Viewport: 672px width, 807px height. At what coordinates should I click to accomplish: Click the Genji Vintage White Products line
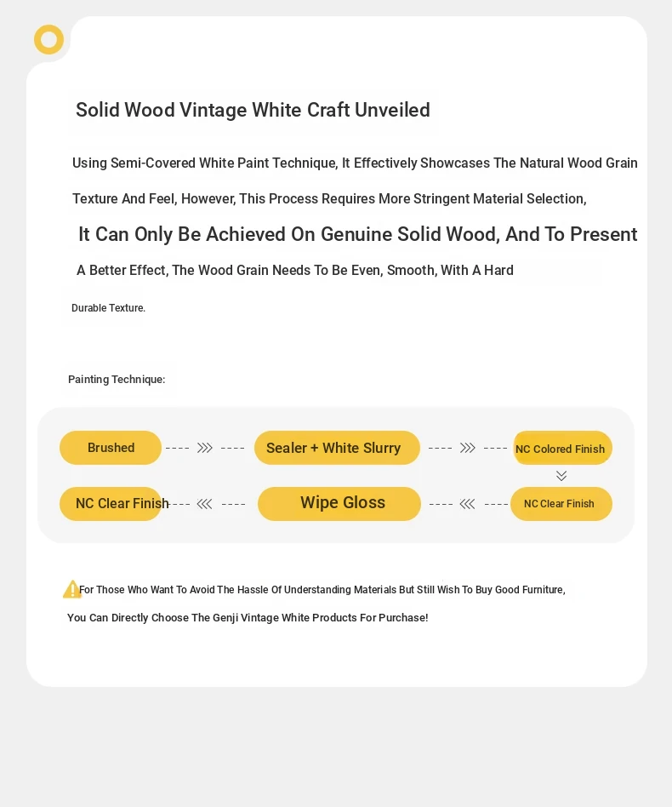(248, 618)
